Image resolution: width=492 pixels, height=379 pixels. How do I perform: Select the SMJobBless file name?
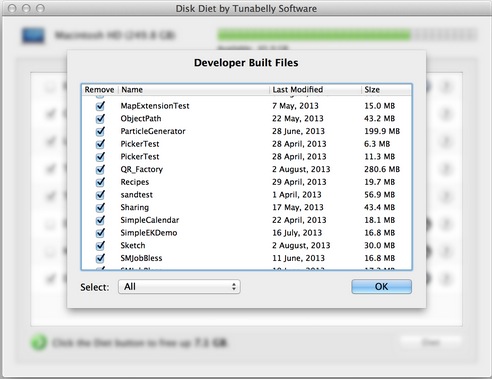pos(141,258)
